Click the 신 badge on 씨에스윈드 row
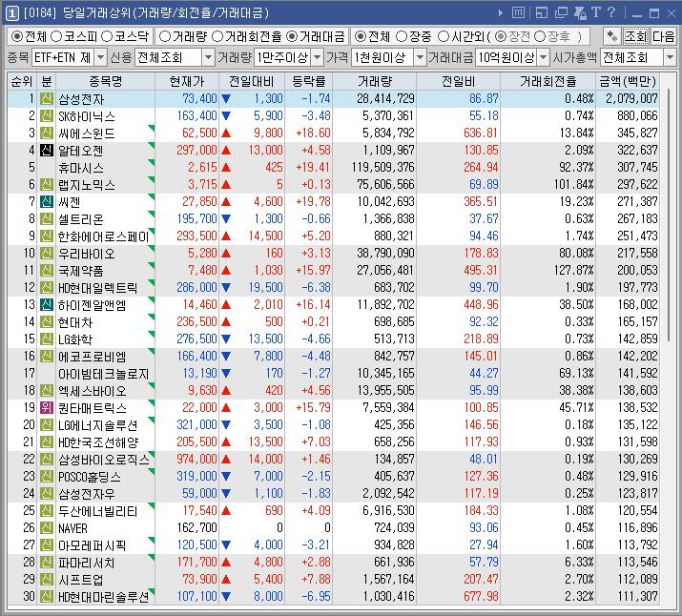682x616 pixels. (x=47, y=133)
